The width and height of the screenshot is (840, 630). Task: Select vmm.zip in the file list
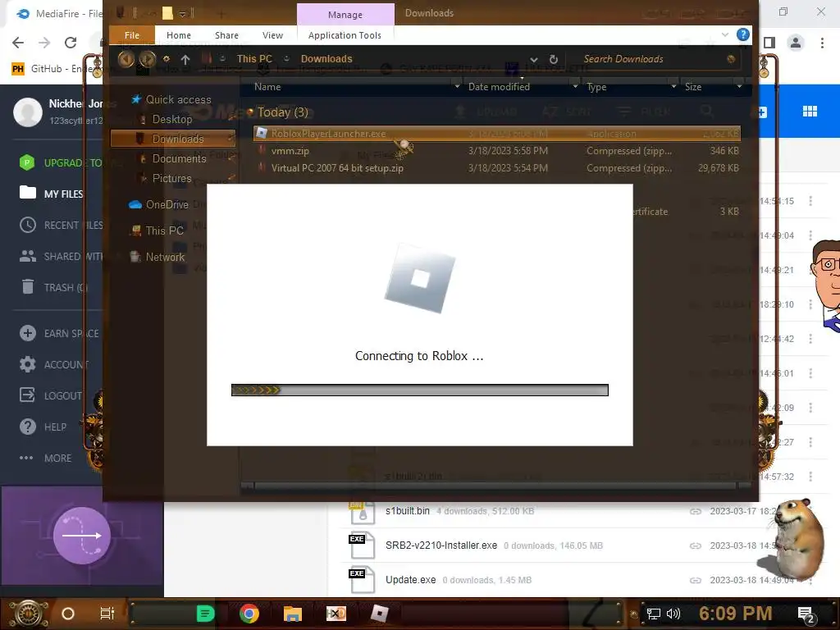coord(497,151)
